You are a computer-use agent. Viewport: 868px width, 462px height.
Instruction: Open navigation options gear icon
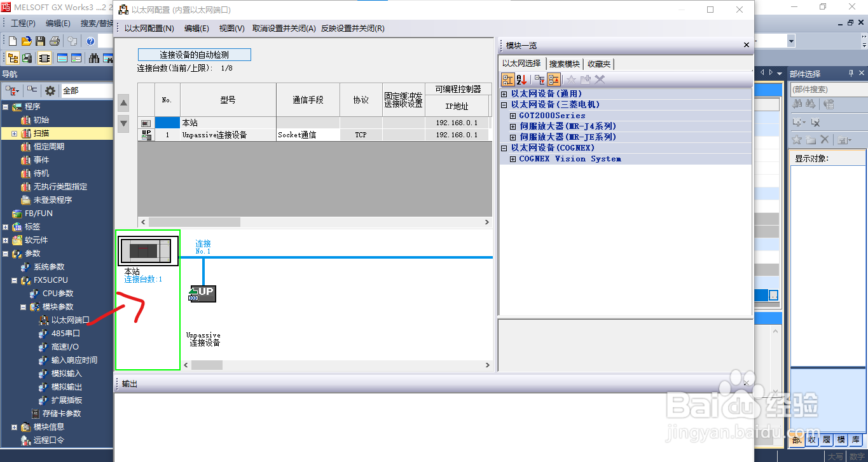coord(50,90)
